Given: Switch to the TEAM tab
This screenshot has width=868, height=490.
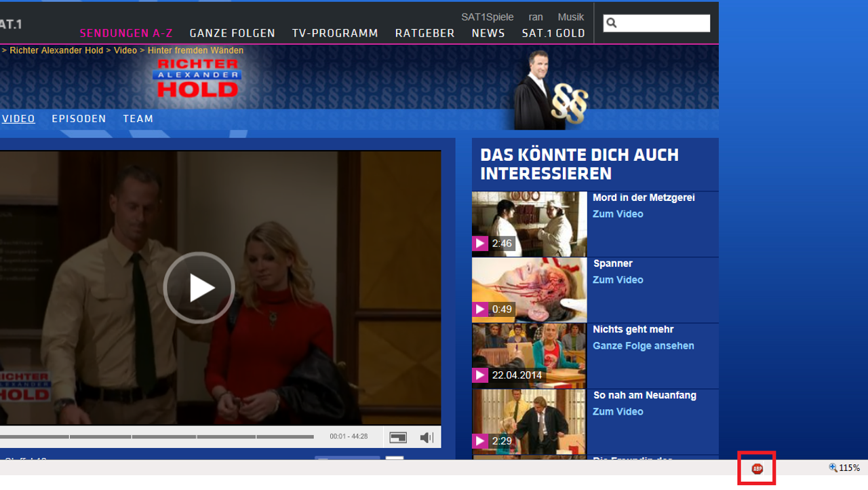Looking at the screenshot, I should coord(138,119).
